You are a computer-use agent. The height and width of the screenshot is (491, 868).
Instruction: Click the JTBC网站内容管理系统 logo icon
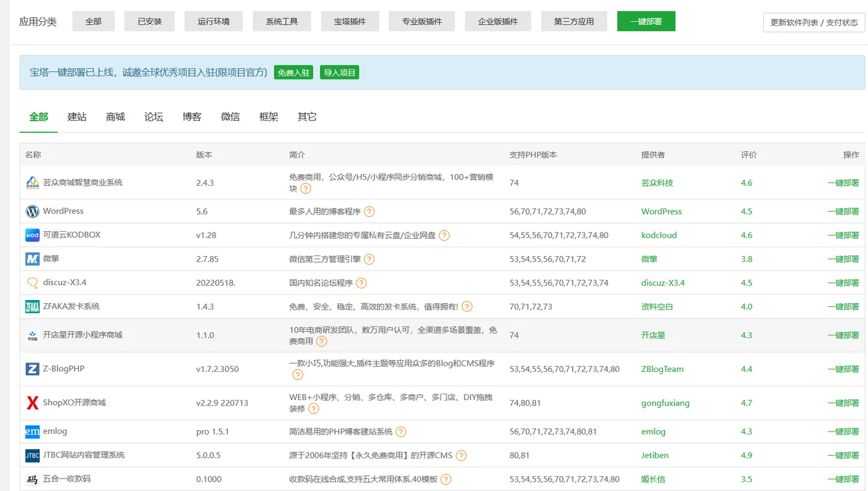pos(32,455)
